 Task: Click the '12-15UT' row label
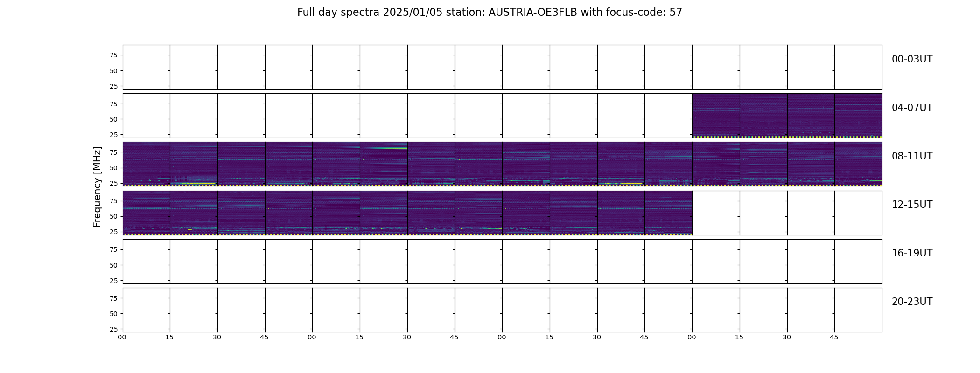pyautogui.click(x=912, y=205)
